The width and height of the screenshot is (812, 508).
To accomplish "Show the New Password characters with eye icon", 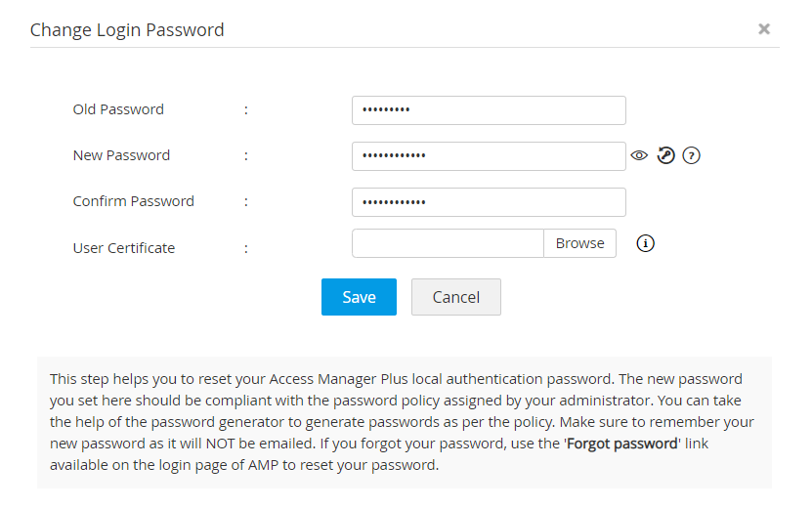I will click(639, 155).
